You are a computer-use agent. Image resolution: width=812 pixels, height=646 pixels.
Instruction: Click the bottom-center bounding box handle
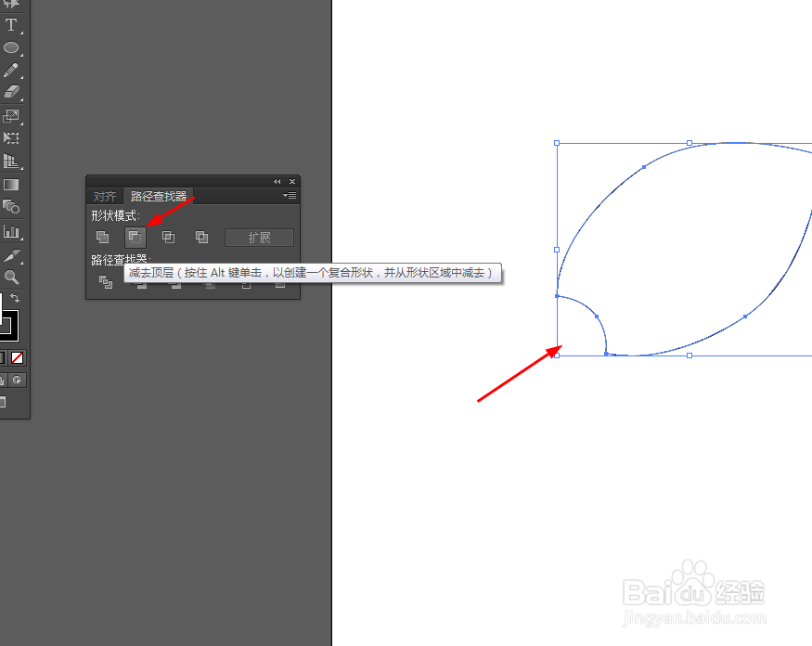(690, 355)
